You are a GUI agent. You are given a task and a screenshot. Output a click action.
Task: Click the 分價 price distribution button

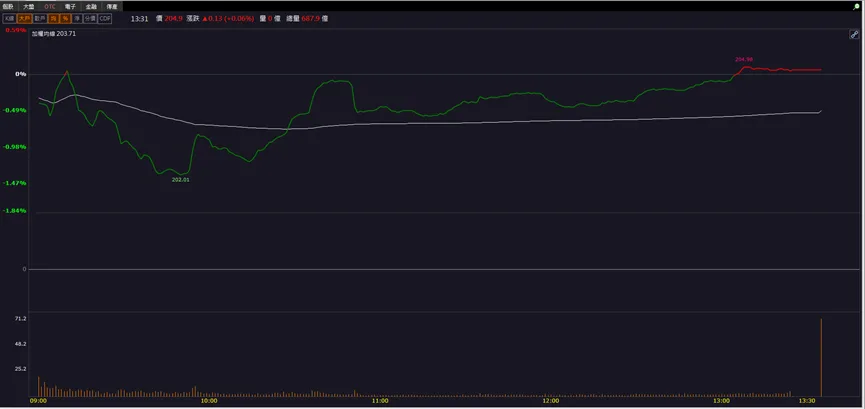[90, 19]
